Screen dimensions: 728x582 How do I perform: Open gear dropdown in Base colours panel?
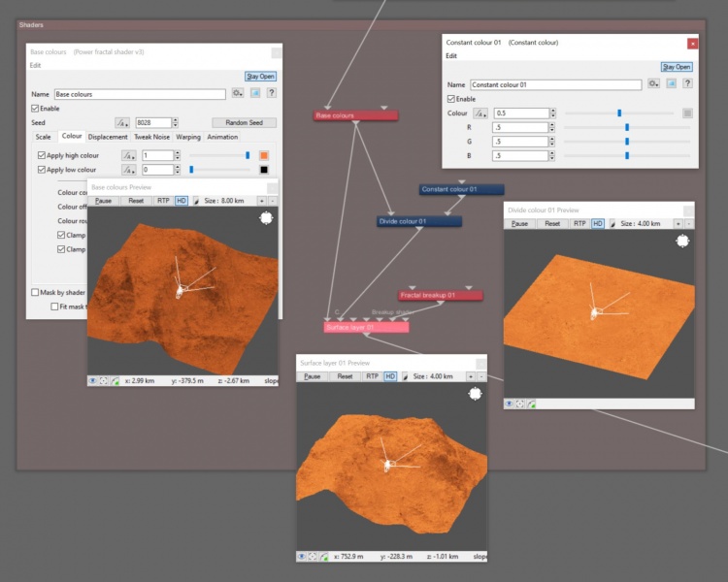[x=238, y=93]
